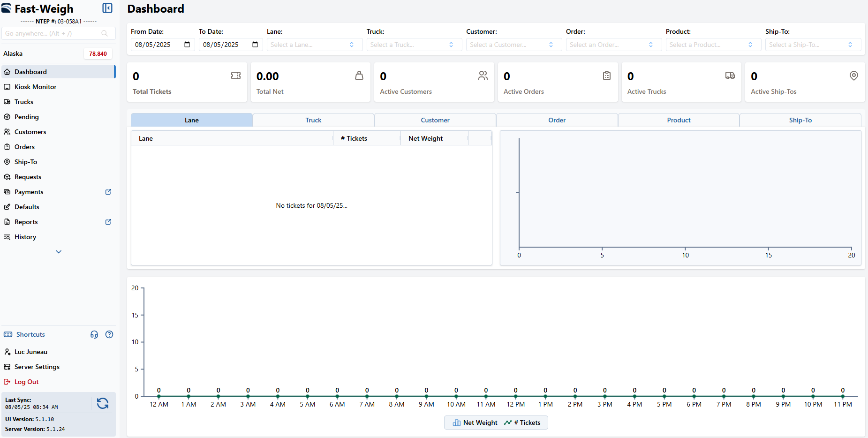Switch to the Product tab

679,120
